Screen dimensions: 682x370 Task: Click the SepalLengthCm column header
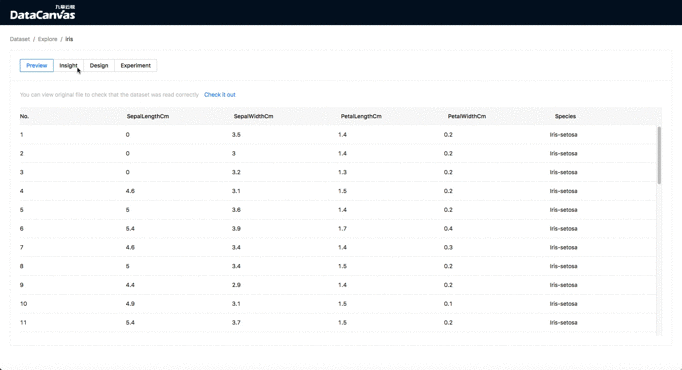click(148, 117)
